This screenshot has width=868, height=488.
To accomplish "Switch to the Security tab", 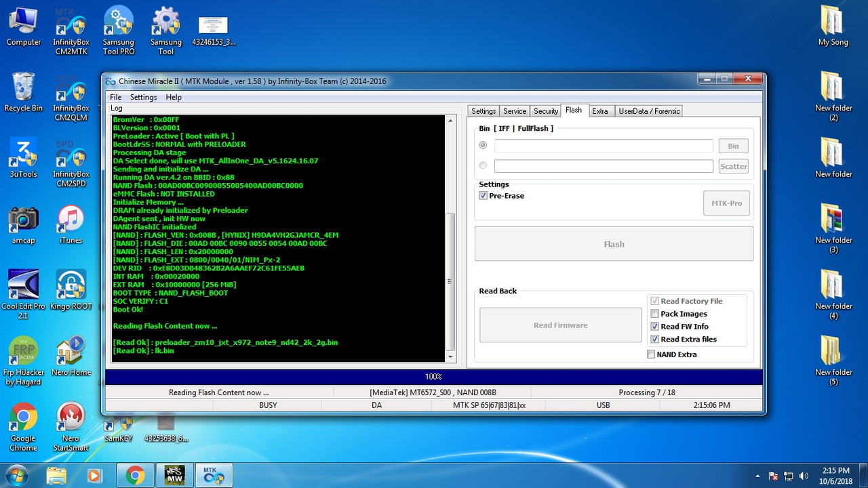I will pos(546,111).
